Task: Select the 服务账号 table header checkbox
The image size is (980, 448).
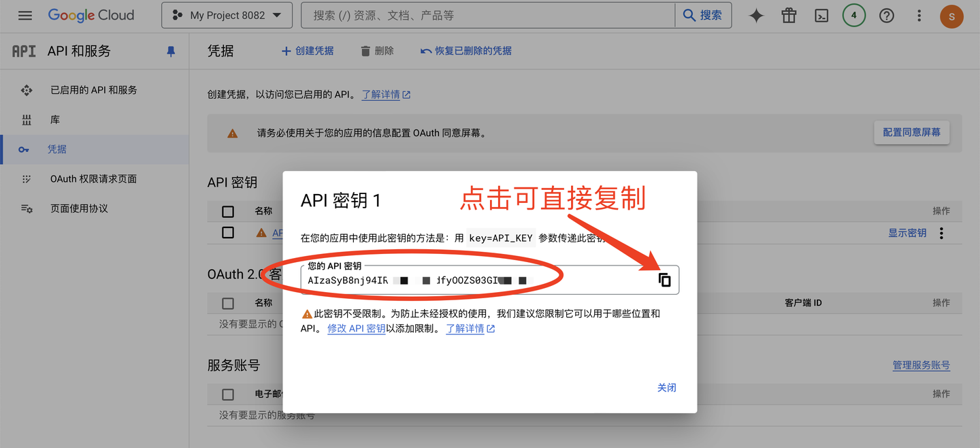Action: click(x=228, y=394)
